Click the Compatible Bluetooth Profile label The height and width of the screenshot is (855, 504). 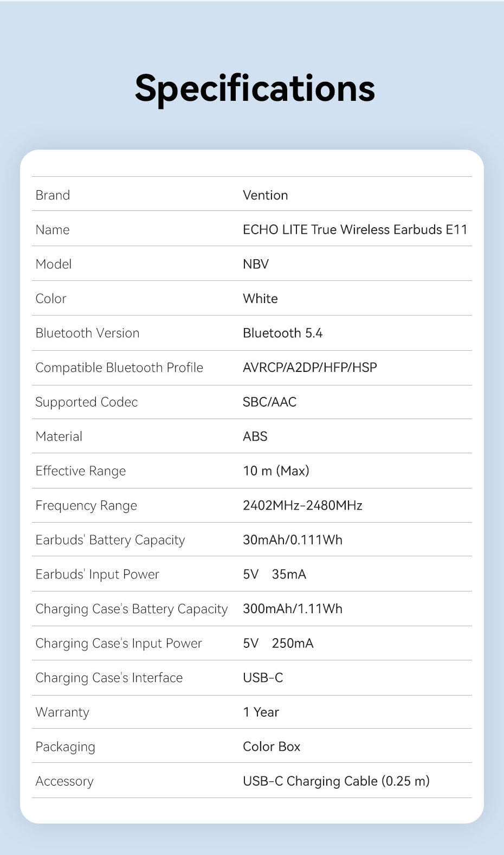[119, 368]
